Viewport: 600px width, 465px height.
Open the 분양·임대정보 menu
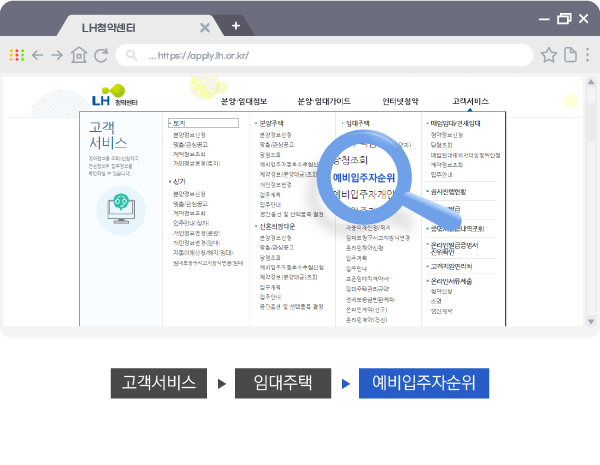click(244, 101)
